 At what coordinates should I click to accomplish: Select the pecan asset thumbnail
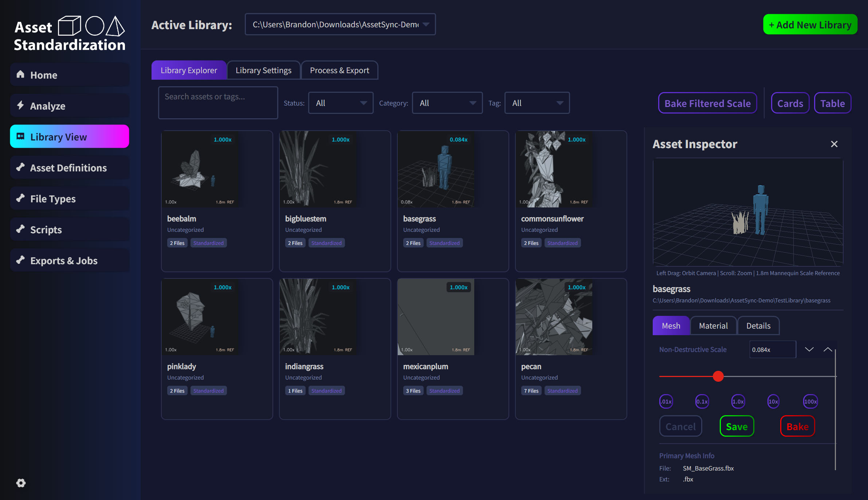pos(554,317)
